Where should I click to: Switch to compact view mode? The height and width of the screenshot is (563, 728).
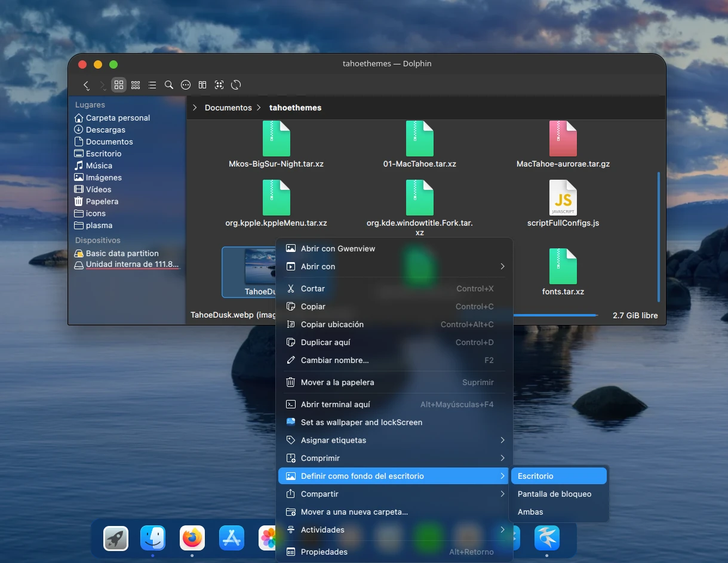click(136, 85)
